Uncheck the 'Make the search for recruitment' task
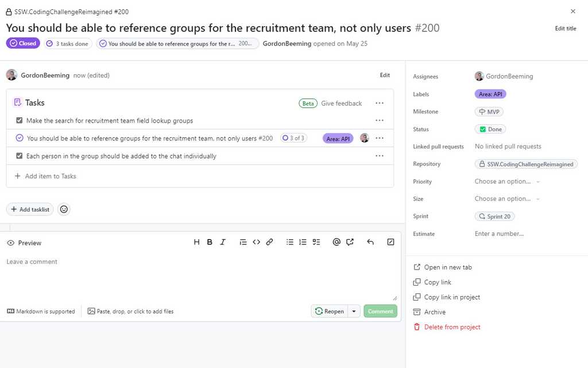The height and width of the screenshot is (368, 588). point(19,121)
